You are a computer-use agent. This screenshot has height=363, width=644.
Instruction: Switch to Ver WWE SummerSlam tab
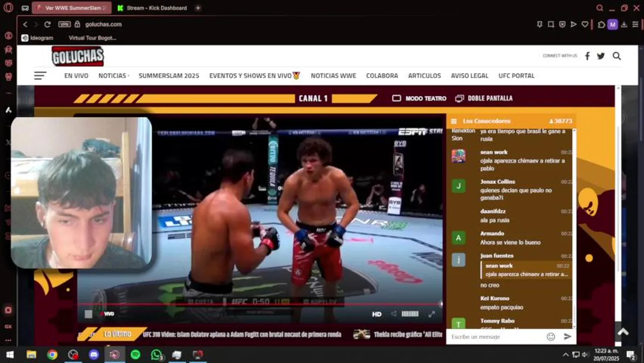pyautogui.click(x=71, y=8)
